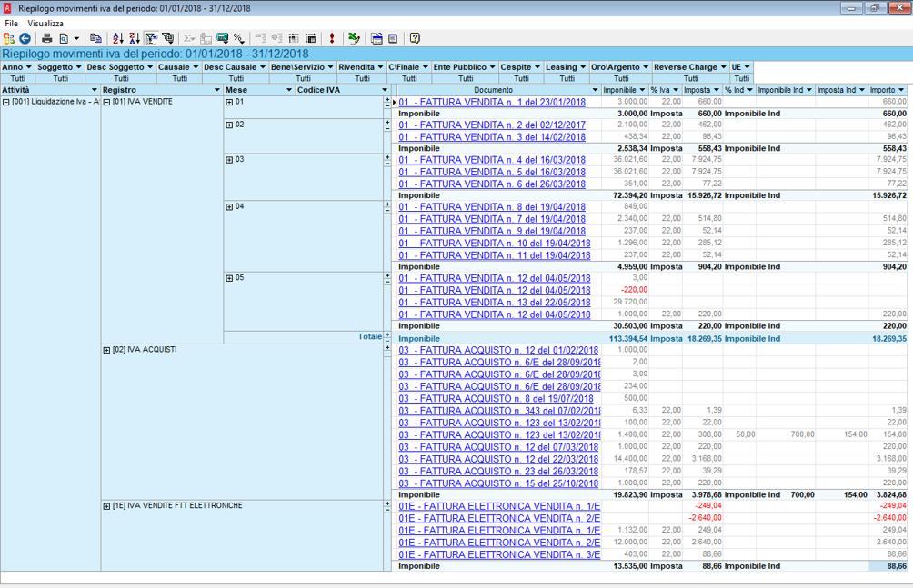This screenshot has height=588, width=913.
Task: Open the Anno filter dropdown
Action: (28, 67)
